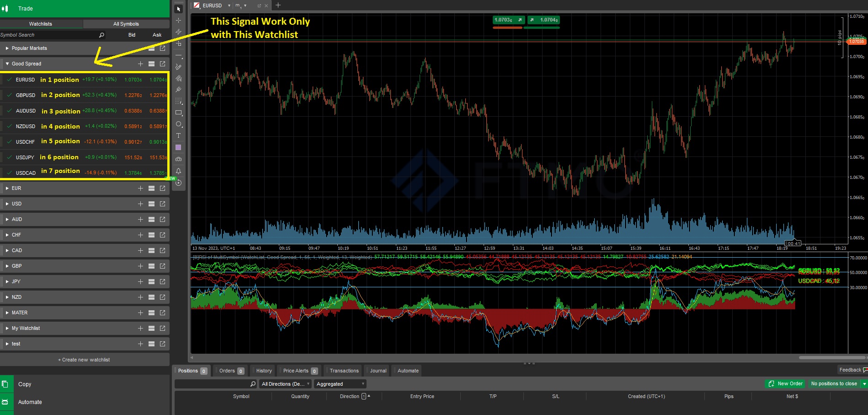The height and width of the screenshot is (415, 868).
Task: Open the m1 timeframe dropdown
Action: 245,6
